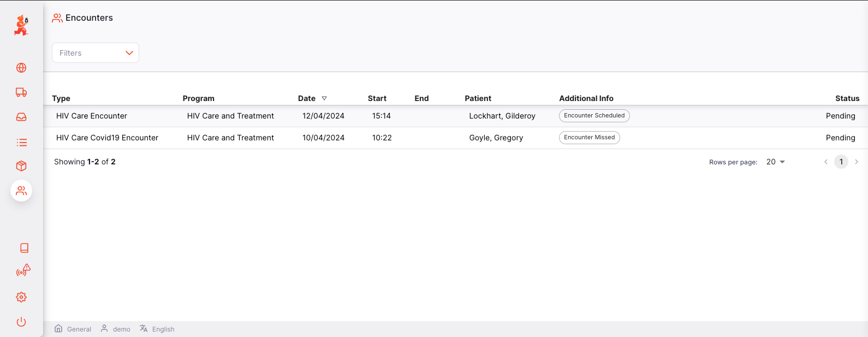Select page 1 pagination button

[841, 162]
